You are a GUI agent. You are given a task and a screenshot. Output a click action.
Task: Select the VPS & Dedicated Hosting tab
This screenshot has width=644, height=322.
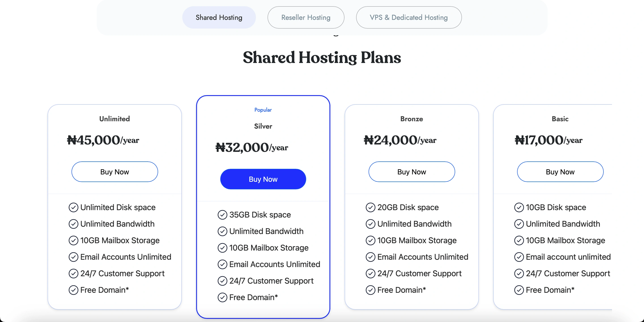[x=408, y=17]
